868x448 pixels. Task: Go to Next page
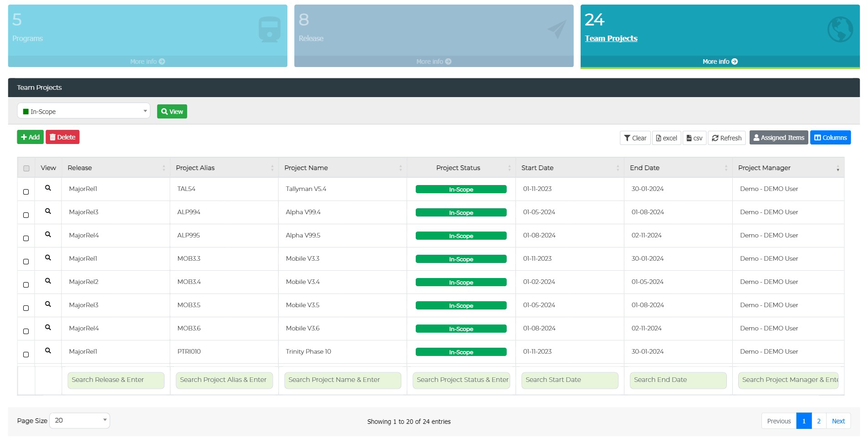pyautogui.click(x=838, y=421)
